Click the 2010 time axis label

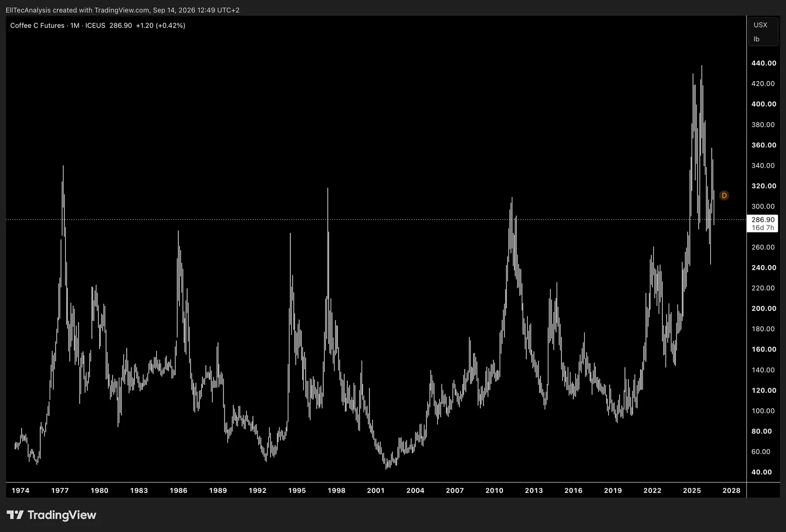pyautogui.click(x=494, y=490)
